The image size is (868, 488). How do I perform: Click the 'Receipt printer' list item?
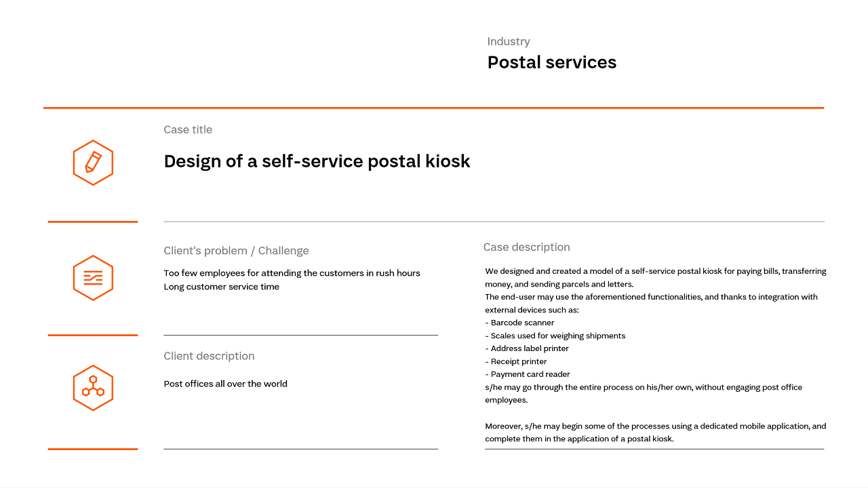[x=515, y=361]
